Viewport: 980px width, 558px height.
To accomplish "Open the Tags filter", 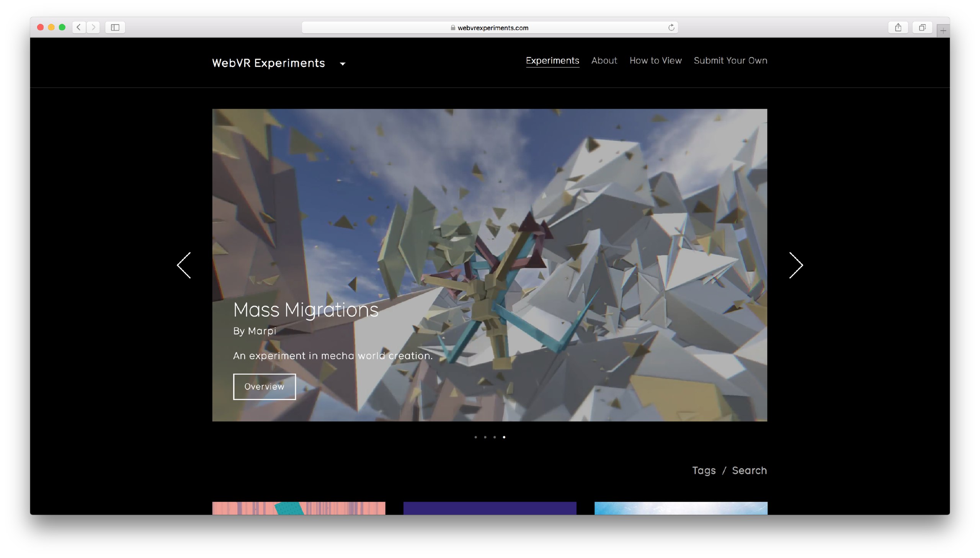I will coord(704,471).
